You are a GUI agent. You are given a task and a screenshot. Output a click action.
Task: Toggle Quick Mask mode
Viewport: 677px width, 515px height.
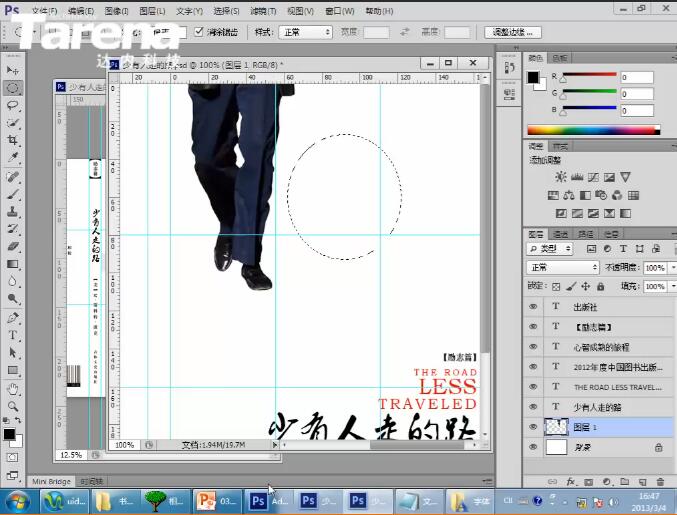pyautogui.click(x=13, y=458)
